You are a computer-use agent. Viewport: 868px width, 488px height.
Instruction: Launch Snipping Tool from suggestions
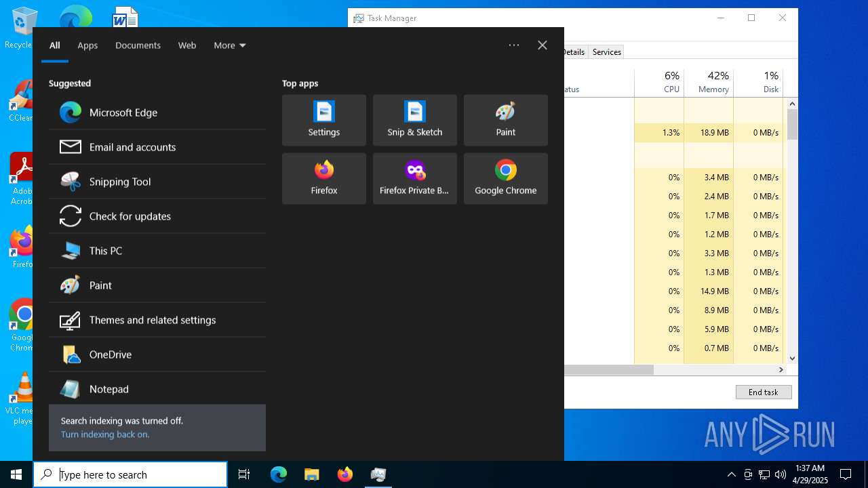point(157,182)
